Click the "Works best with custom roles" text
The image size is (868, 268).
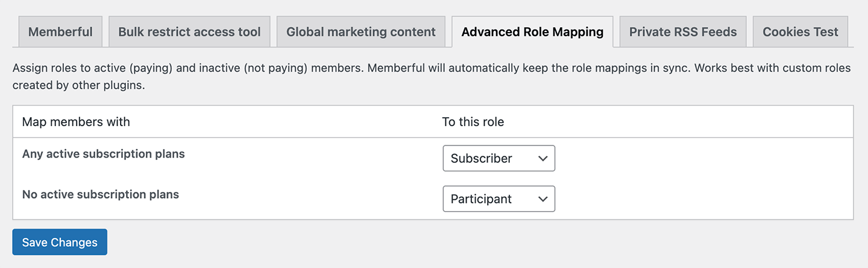[x=772, y=68]
